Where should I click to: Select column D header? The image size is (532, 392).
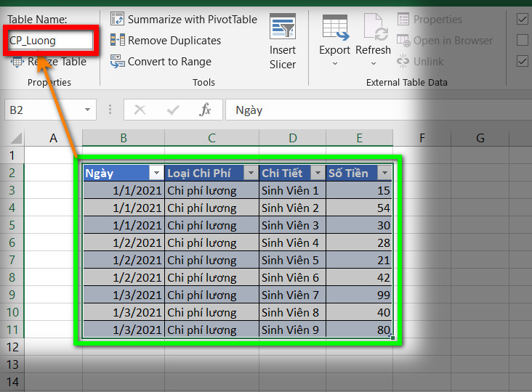pyautogui.click(x=292, y=138)
